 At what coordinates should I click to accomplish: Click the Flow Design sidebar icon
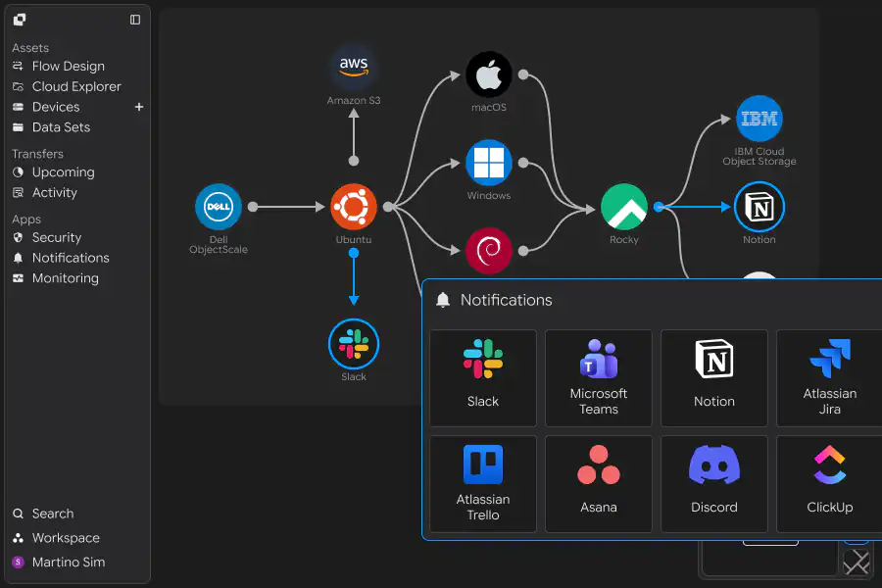click(x=18, y=67)
